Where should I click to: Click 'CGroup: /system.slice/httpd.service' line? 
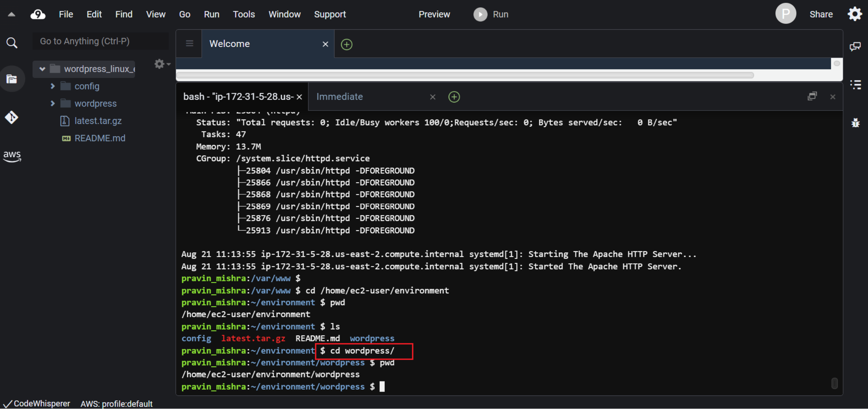point(283,159)
